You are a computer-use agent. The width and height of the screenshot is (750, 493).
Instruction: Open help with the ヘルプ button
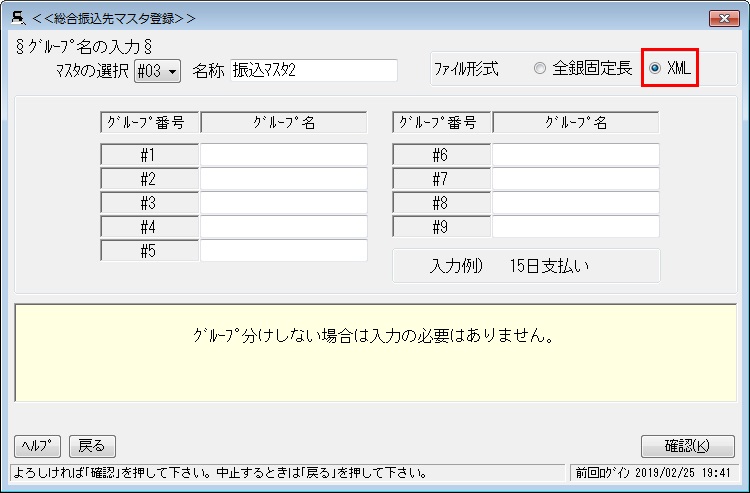click(37, 446)
